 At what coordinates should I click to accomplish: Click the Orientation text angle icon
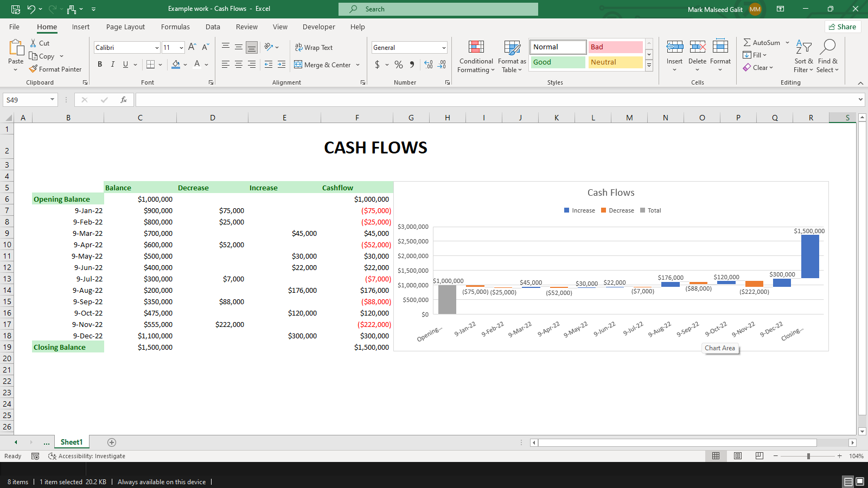269,47
